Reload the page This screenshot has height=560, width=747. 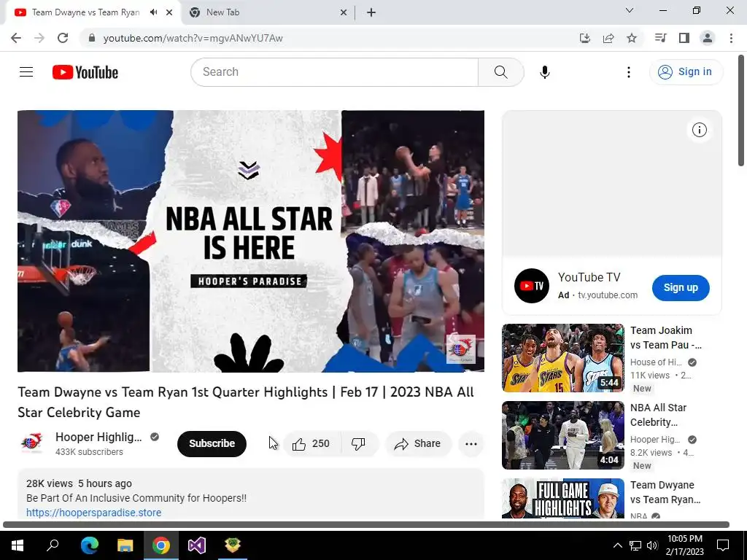click(63, 38)
